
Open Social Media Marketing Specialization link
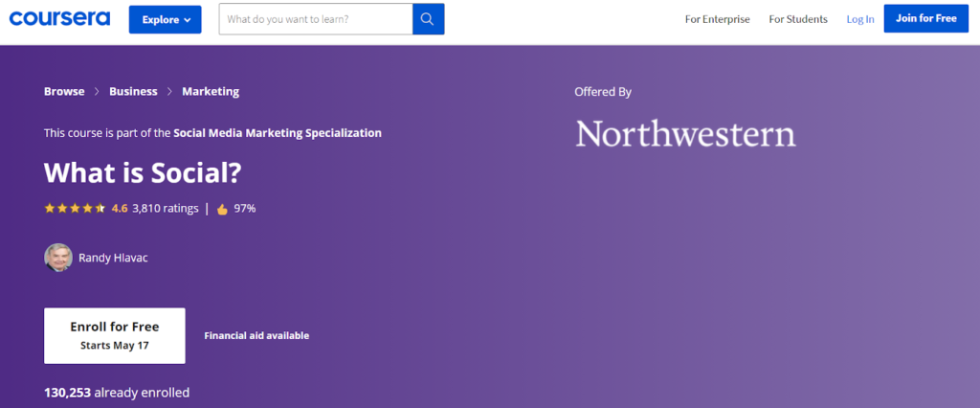[x=278, y=133]
